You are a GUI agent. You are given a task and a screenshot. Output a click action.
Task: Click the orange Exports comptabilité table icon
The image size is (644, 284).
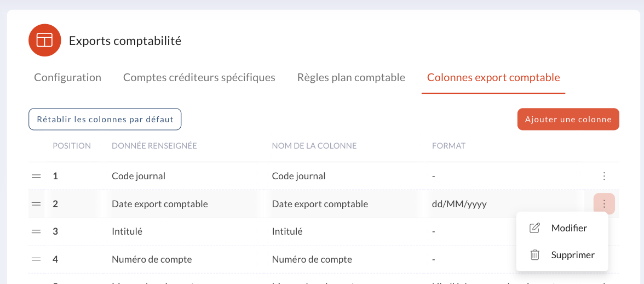click(x=44, y=40)
